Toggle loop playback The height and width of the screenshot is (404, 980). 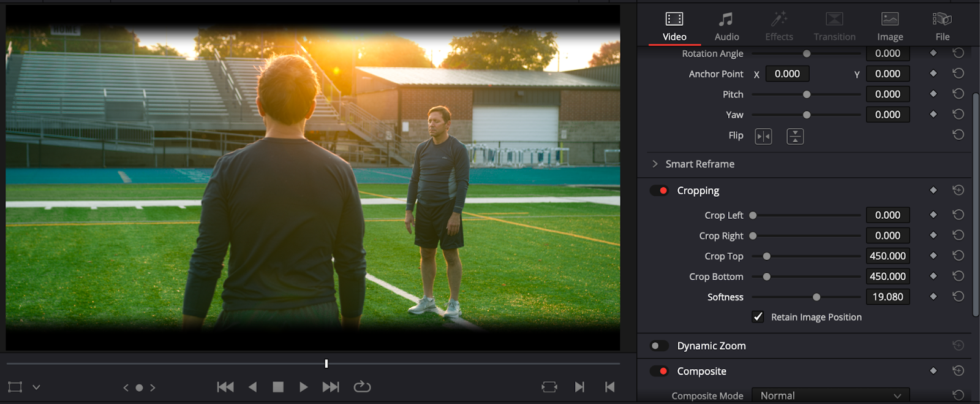tap(362, 386)
